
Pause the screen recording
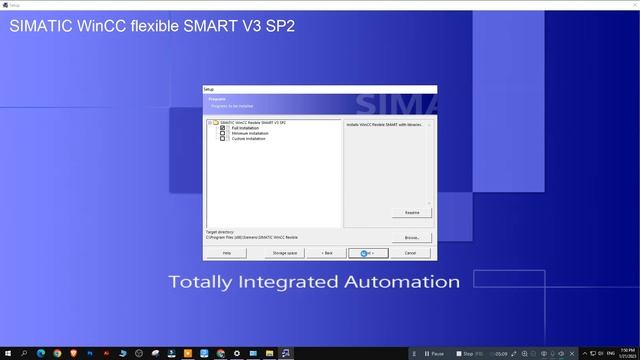click(x=434, y=354)
